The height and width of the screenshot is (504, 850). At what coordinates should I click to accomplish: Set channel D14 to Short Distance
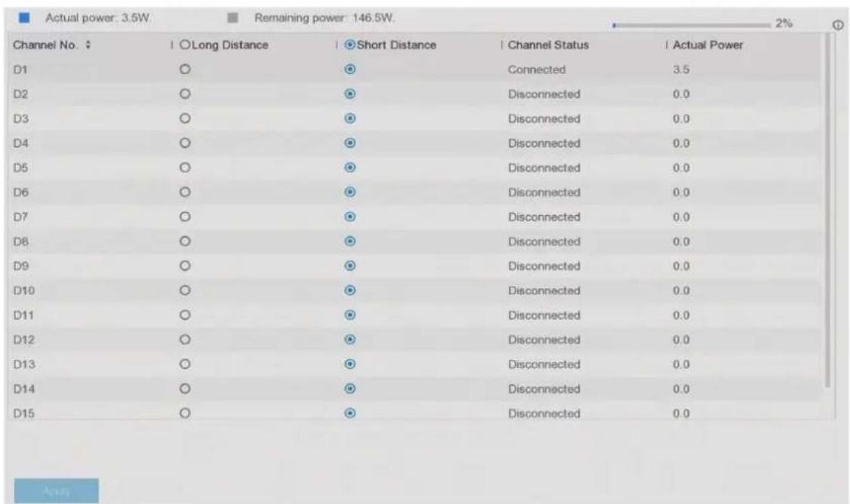[350, 389]
